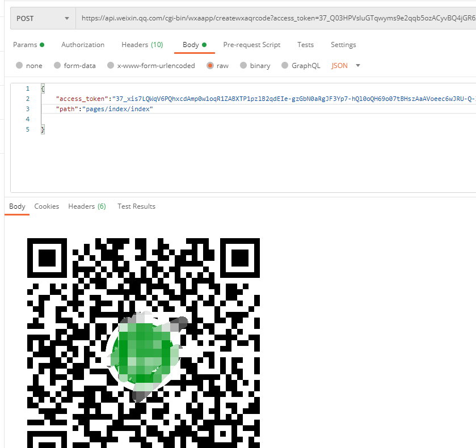This screenshot has width=476, height=448.
Task: Open the Authorization tab
Action: [83, 45]
